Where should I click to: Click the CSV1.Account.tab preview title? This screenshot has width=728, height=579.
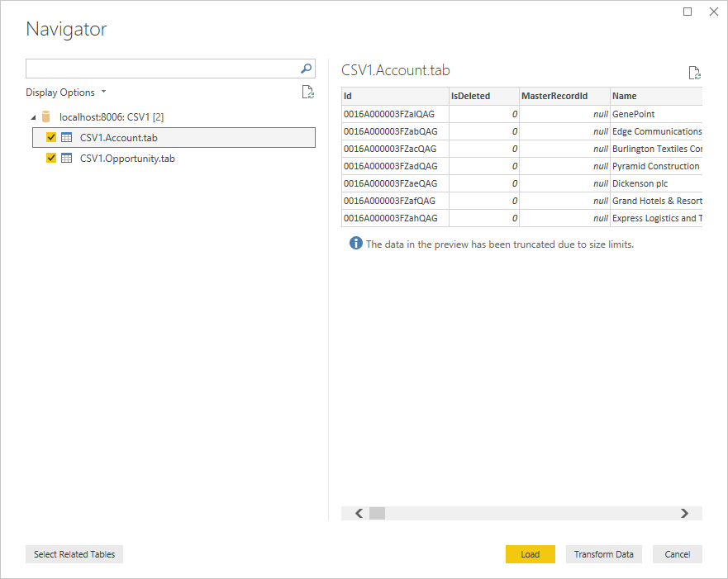point(396,70)
